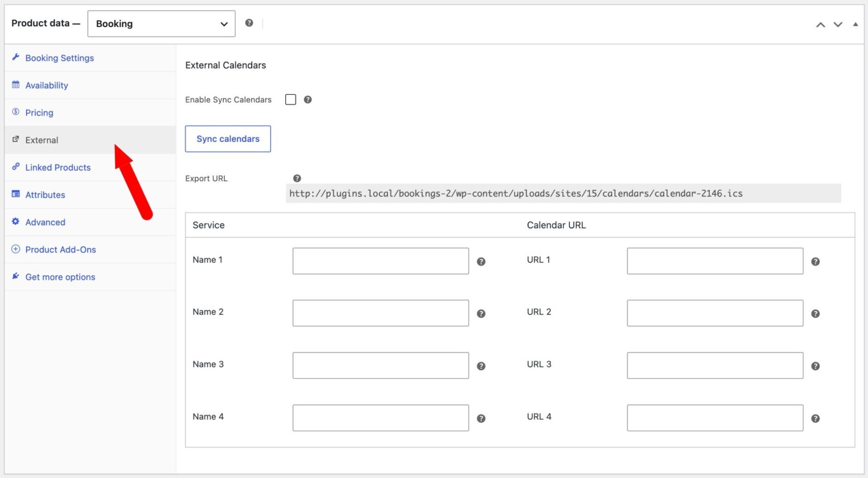868x478 pixels.
Task: Click the downward chevron in the panel header
Action: (x=838, y=24)
